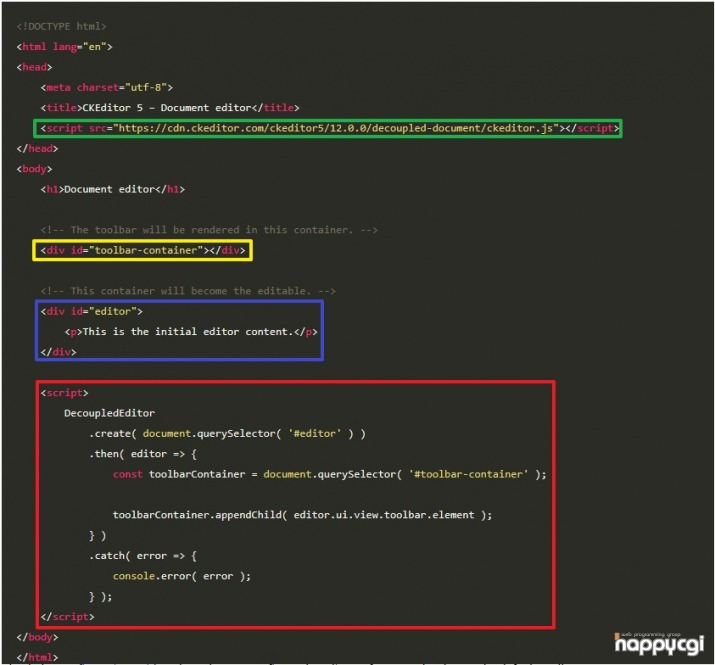
Task: Click the meta charset="utf-8" line
Action: click(x=107, y=87)
